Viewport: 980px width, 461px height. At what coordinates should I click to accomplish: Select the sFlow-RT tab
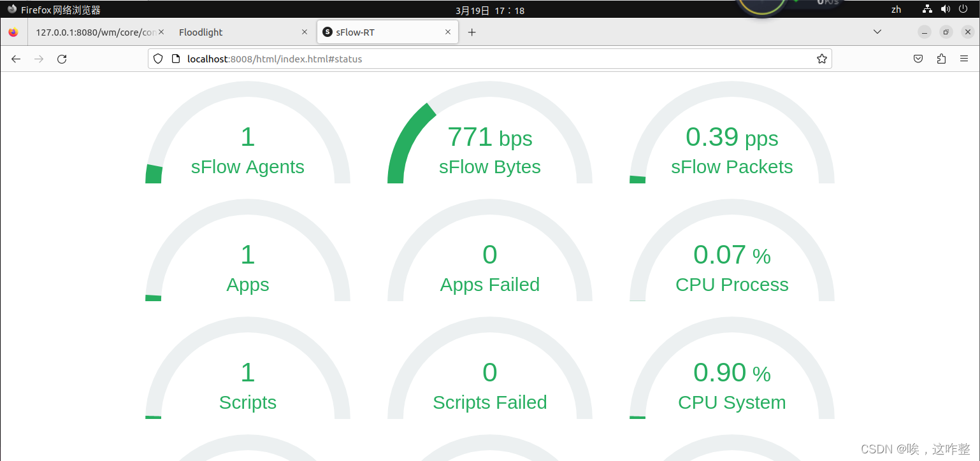pos(387,32)
